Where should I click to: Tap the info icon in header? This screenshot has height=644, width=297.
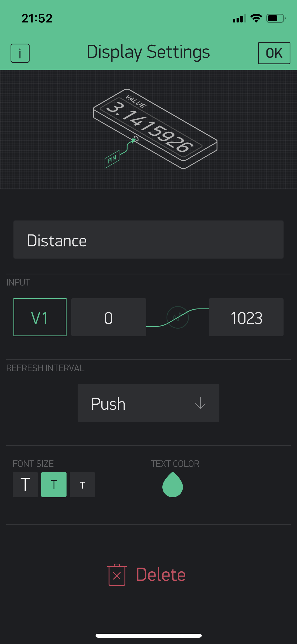click(20, 53)
